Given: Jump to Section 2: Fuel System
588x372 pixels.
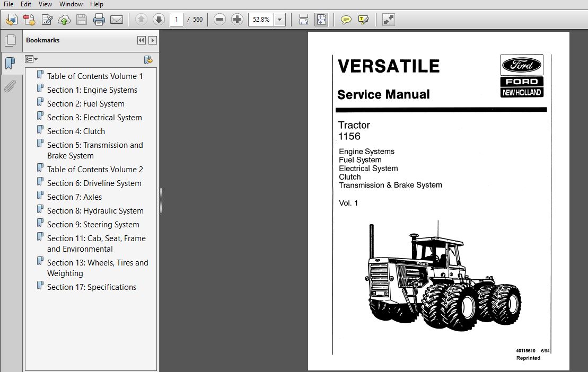Looking at the screenshot, I should (86, 104).
